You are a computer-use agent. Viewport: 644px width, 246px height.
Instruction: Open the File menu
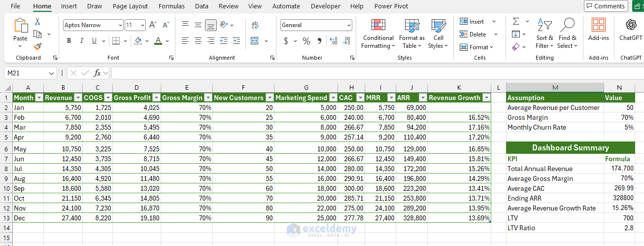tap(15, 6)
